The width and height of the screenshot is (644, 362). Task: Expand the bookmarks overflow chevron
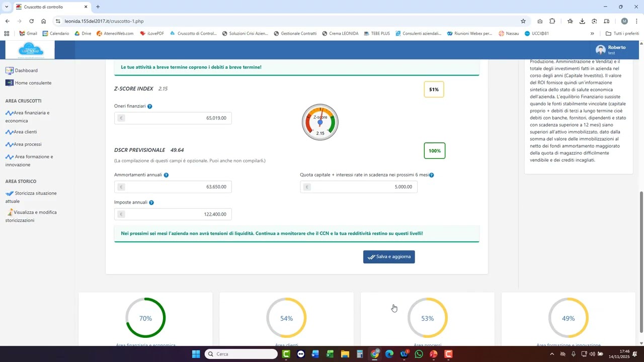592,34
